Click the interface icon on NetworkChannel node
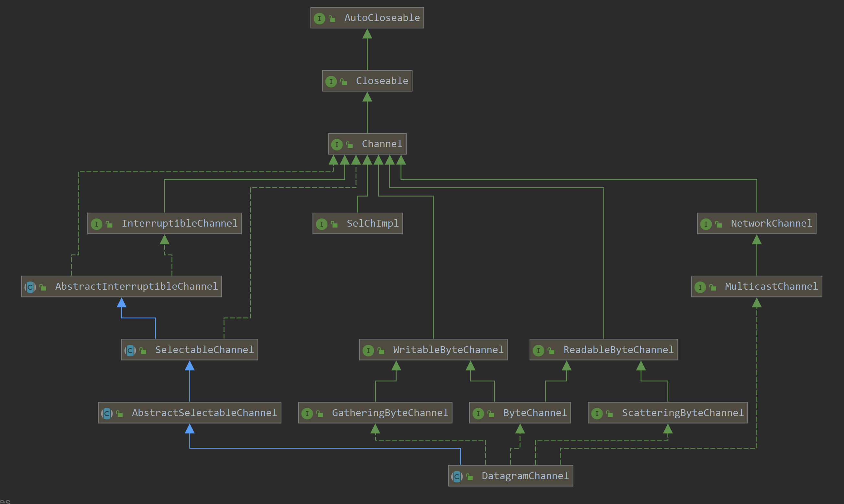The width and height of the screenshot is (844, 504). (706, 224)
